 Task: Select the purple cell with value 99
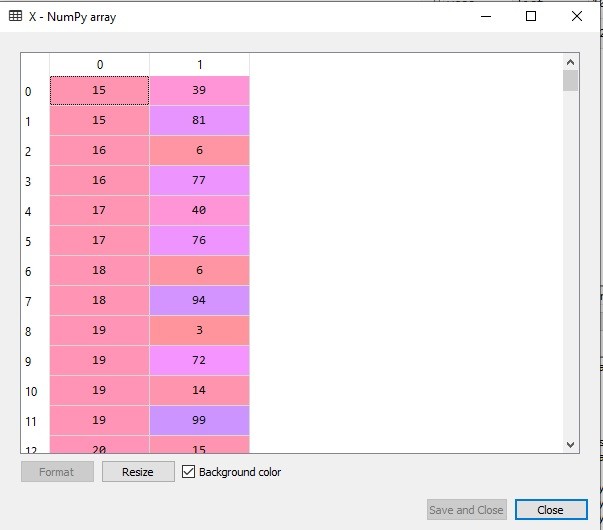tap(199, 421)
